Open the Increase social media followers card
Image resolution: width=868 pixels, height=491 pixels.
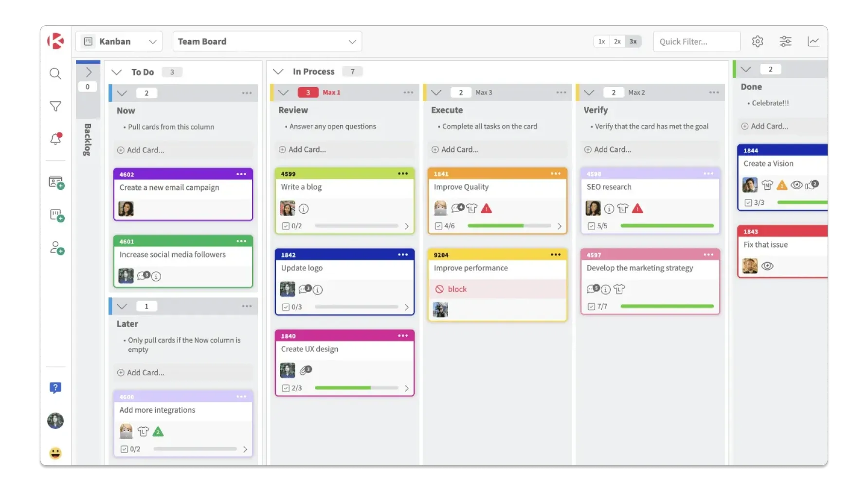183,261
